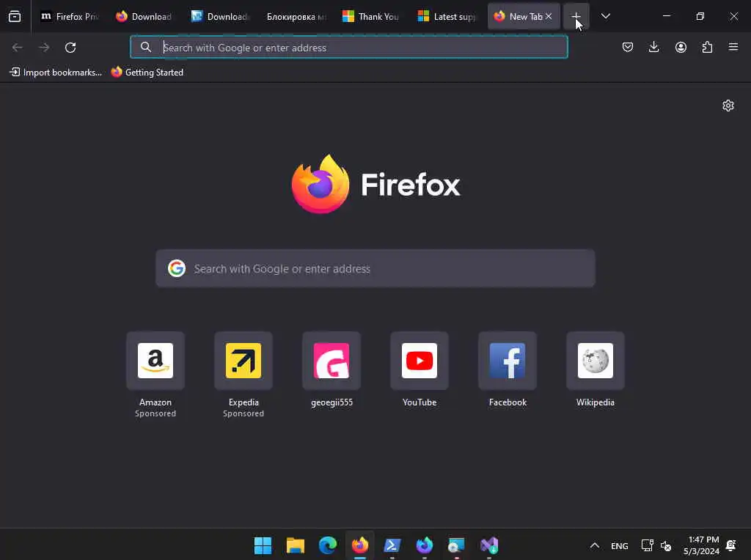Reload the current page

click(70, 48)
